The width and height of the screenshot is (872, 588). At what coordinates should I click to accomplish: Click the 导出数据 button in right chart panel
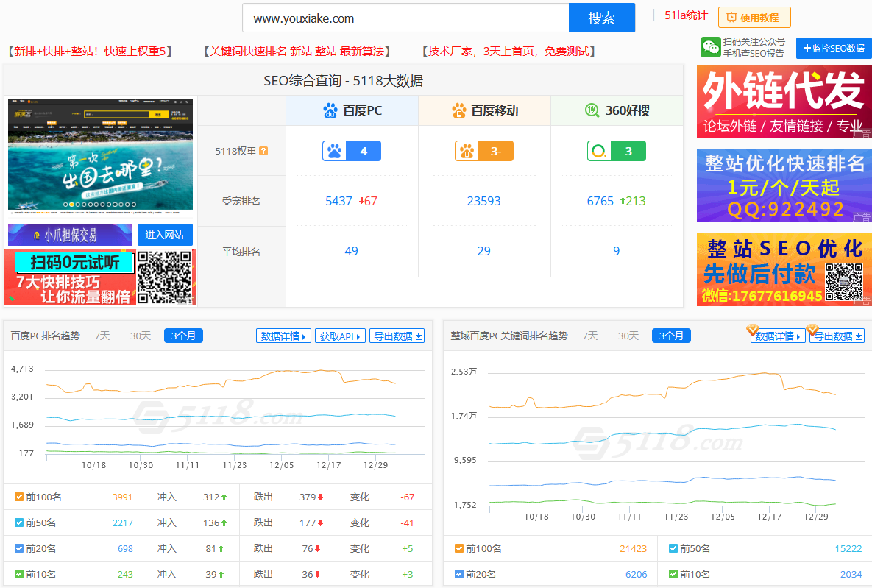[837, 336]
